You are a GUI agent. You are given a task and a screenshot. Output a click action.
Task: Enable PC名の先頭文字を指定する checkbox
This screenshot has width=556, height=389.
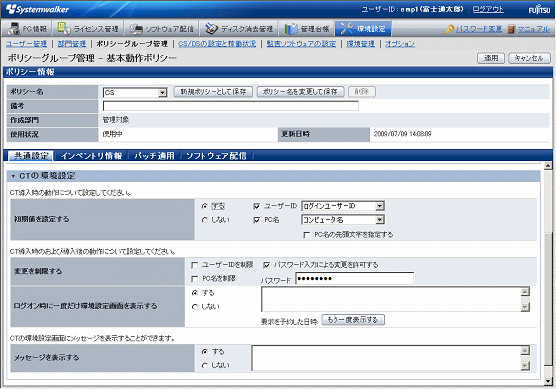pyautogui.click(x=307, y=235)
